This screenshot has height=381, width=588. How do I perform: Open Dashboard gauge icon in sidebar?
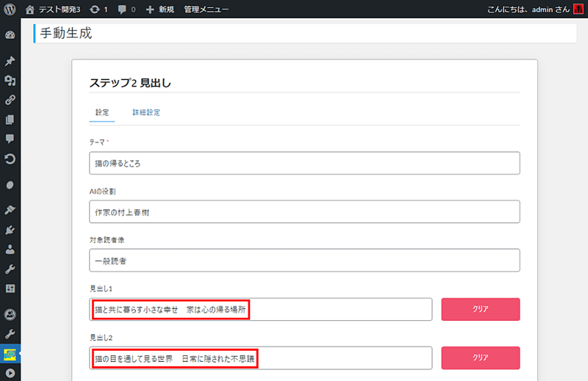click(x=10, y=35)
